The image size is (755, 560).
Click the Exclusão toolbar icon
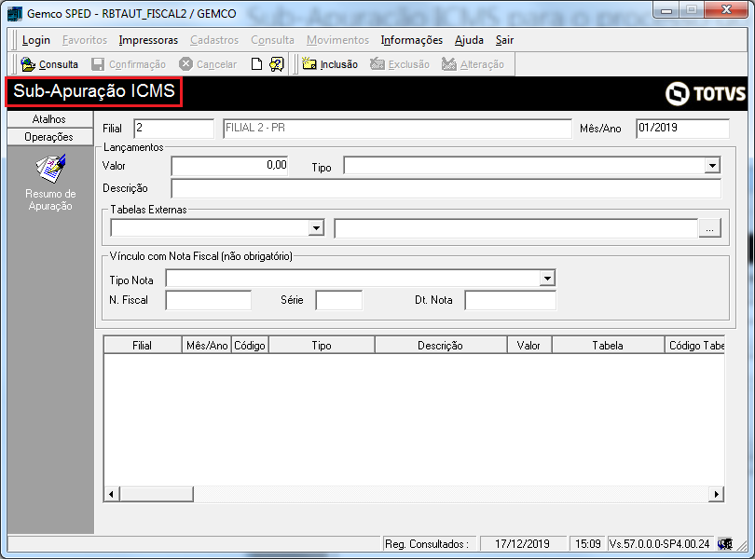coord(377,64)
